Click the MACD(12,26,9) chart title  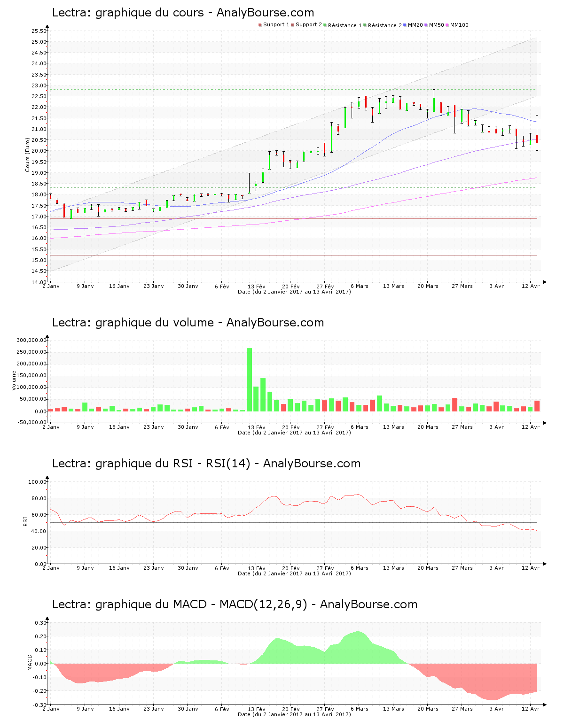tap(235, 604)
